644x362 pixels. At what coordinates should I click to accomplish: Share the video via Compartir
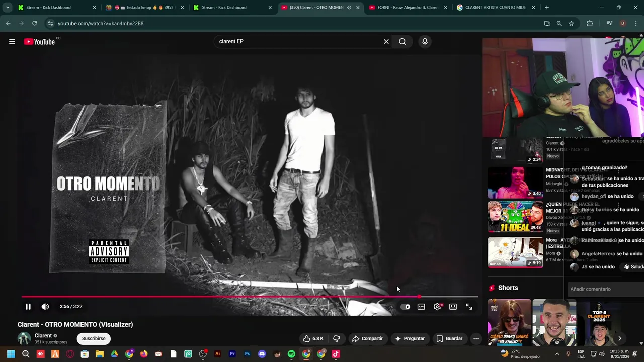click(x=367, y=338)
